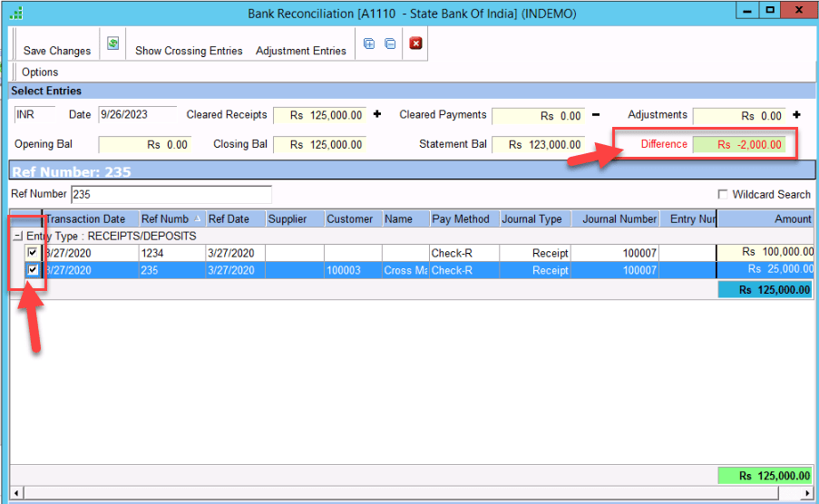Click the Save Changes button
819x504 pixels.
[x=57, y=51]
